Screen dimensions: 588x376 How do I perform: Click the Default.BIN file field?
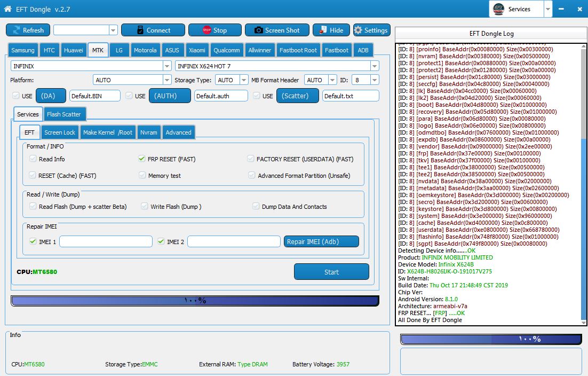(x=95, y=96)
